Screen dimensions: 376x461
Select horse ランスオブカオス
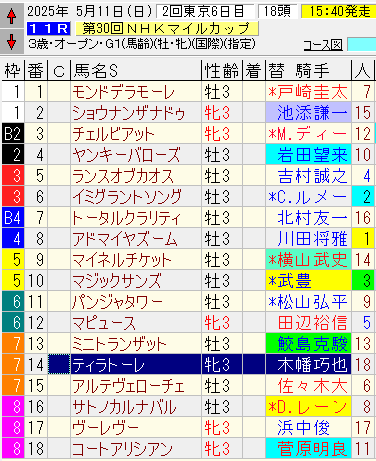[136, 176]
